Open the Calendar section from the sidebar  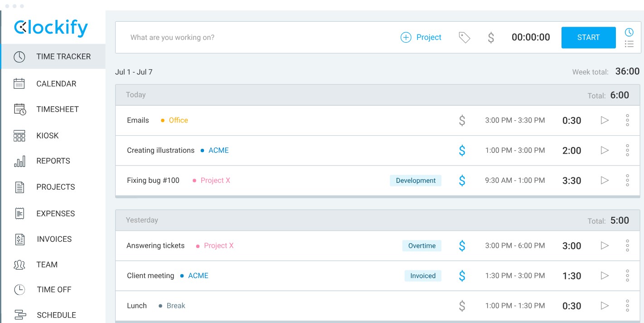coord(56,83)
